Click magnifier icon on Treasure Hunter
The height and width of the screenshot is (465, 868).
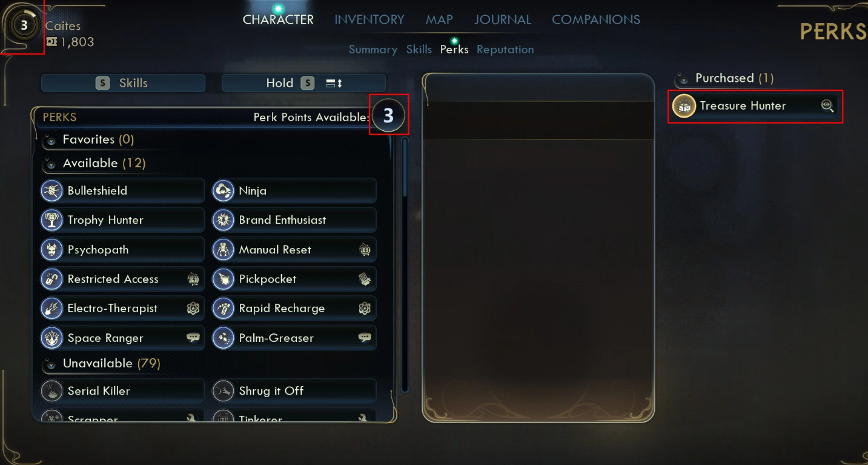click(827, 106)
